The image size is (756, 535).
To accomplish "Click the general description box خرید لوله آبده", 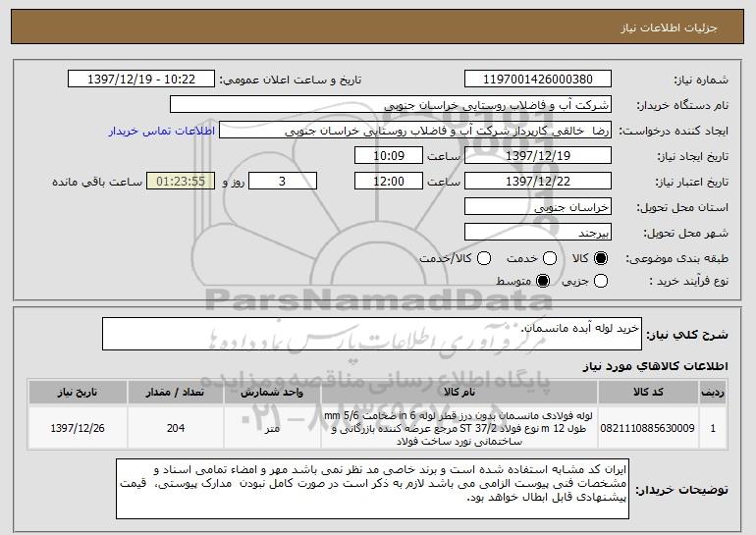I will pos(372,334).
